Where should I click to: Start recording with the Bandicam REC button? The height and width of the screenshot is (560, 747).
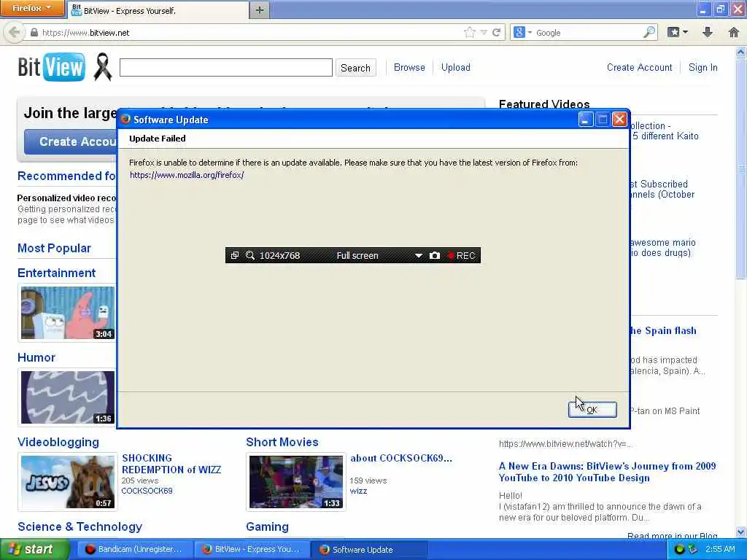[x=461, y=255]
